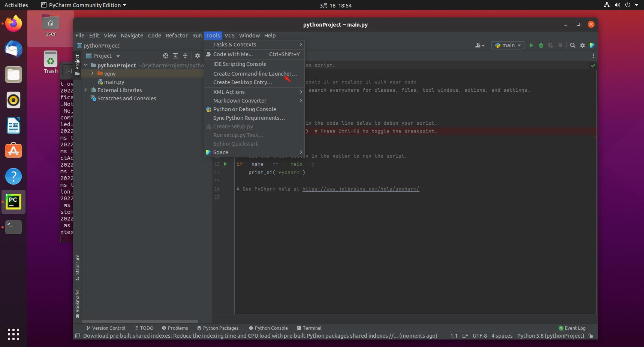
Task: Expand External Libraries node
Action: point(86,90)
